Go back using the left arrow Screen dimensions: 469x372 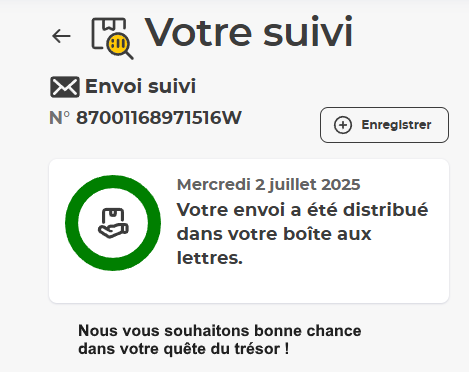61,36
